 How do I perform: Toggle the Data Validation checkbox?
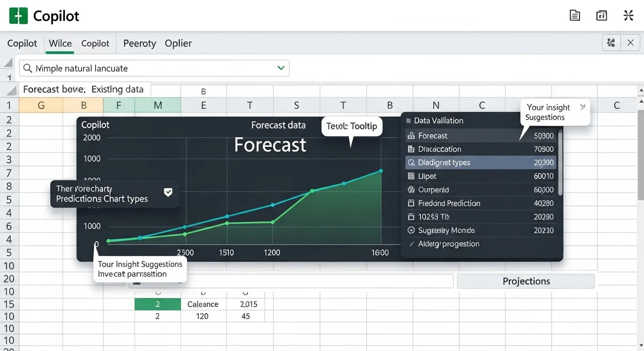[409, 121]
